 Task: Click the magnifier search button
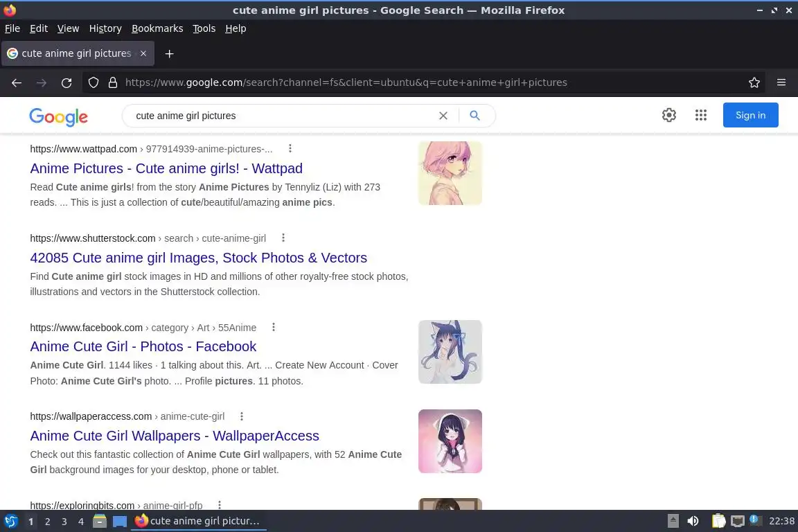click(475, 116)
